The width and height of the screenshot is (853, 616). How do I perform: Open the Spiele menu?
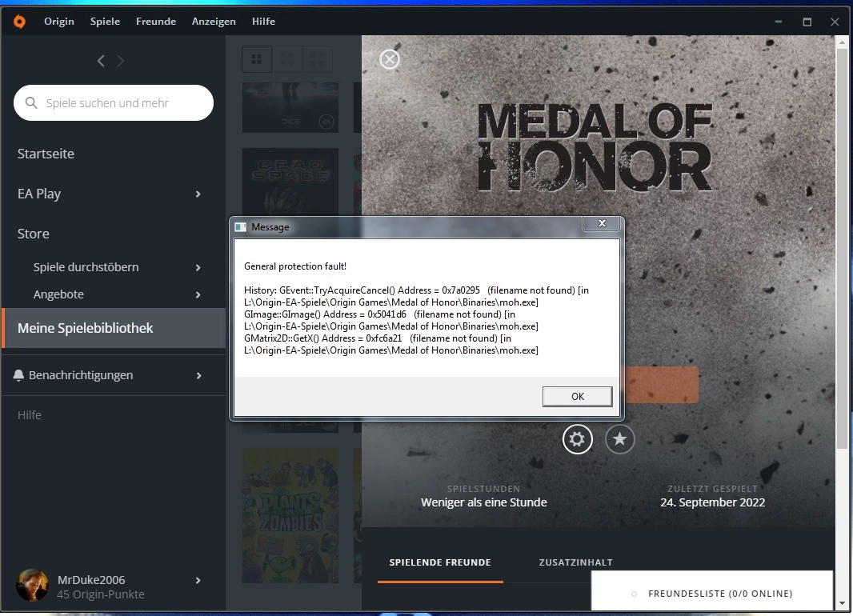(x=105, y=22)
